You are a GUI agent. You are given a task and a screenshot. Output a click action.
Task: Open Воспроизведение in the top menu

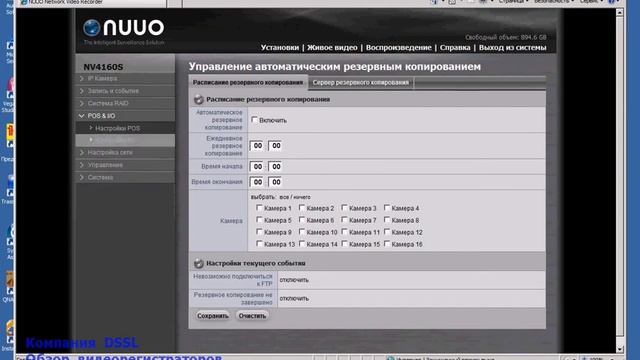coord(398,47)
